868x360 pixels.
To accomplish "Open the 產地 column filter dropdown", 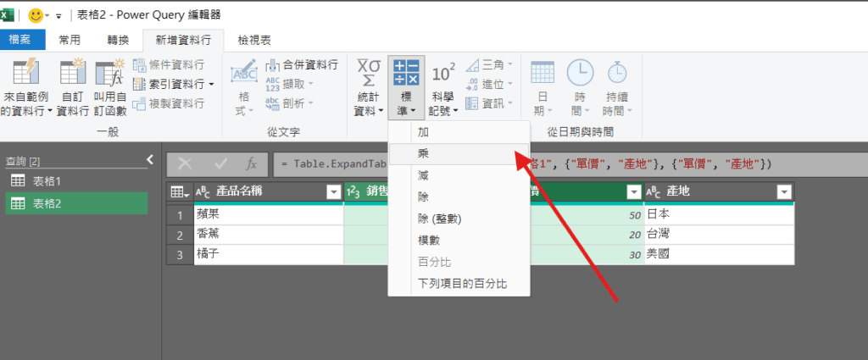I will [784, 192].
